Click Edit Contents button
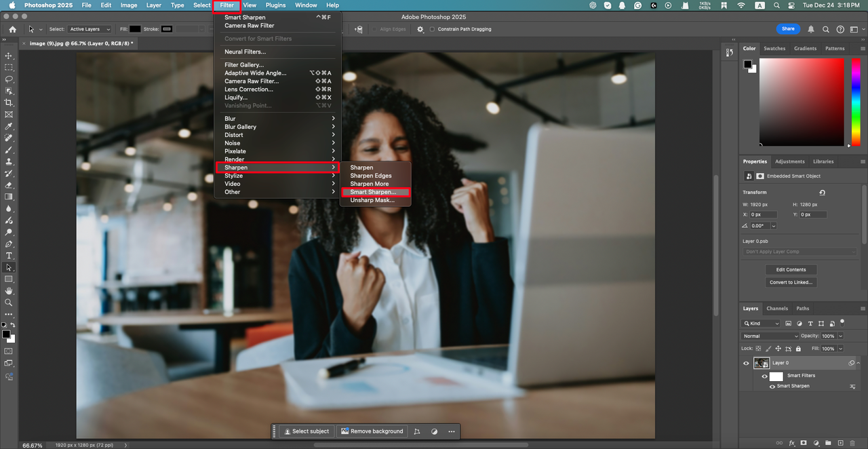Screen dimensions: 868x449 pos(791,270)
